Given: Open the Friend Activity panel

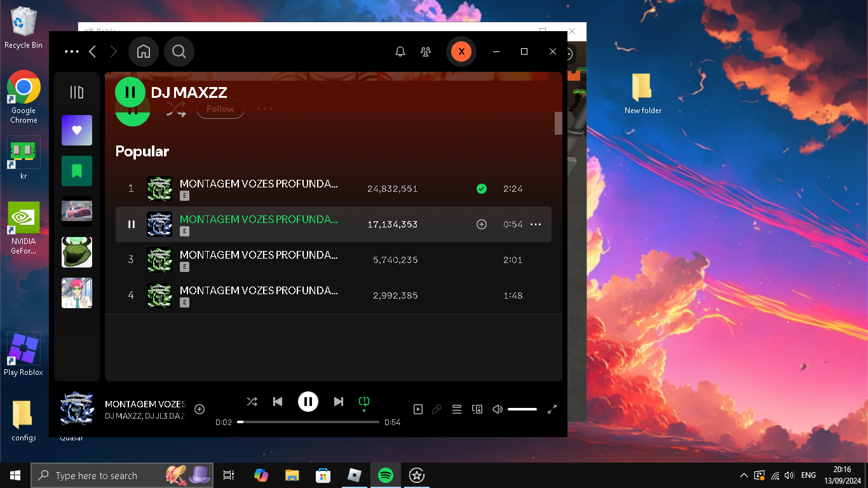Looking at the screenshot, I should click(x=426, y=51).
